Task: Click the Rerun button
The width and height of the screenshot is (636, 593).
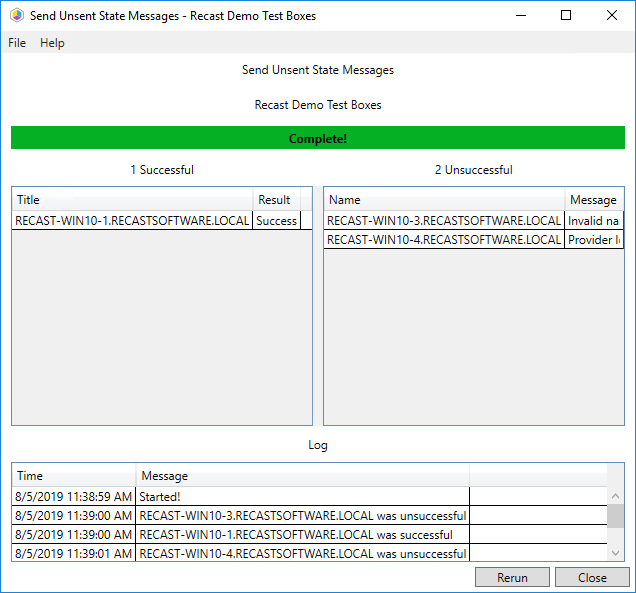Action: [x=512, y=577]
